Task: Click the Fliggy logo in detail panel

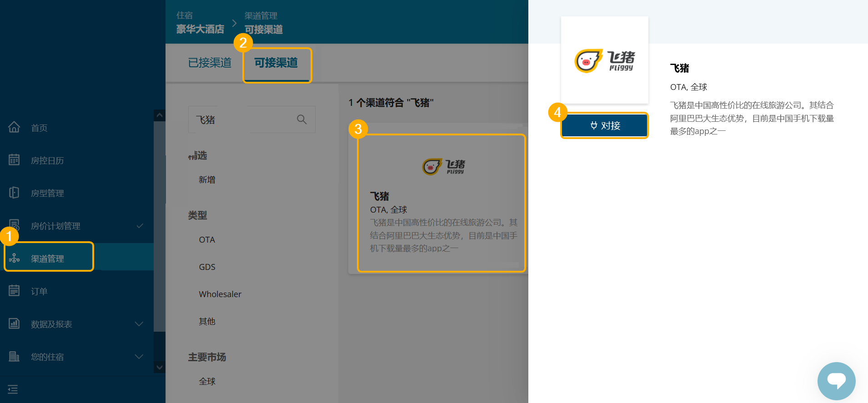Action: (605, 60)
